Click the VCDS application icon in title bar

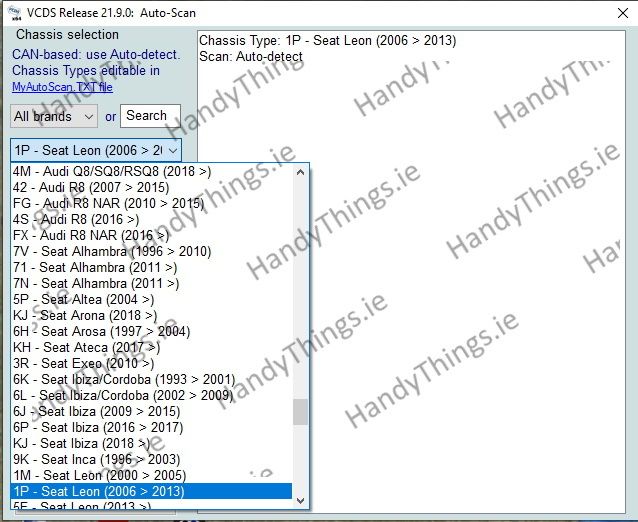(x=15, y=13)
